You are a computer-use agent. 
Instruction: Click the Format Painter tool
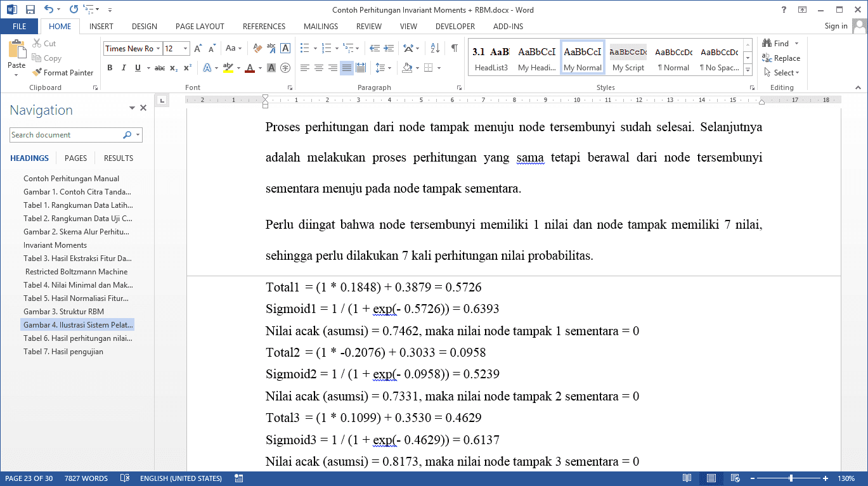[x=63, y=73]
